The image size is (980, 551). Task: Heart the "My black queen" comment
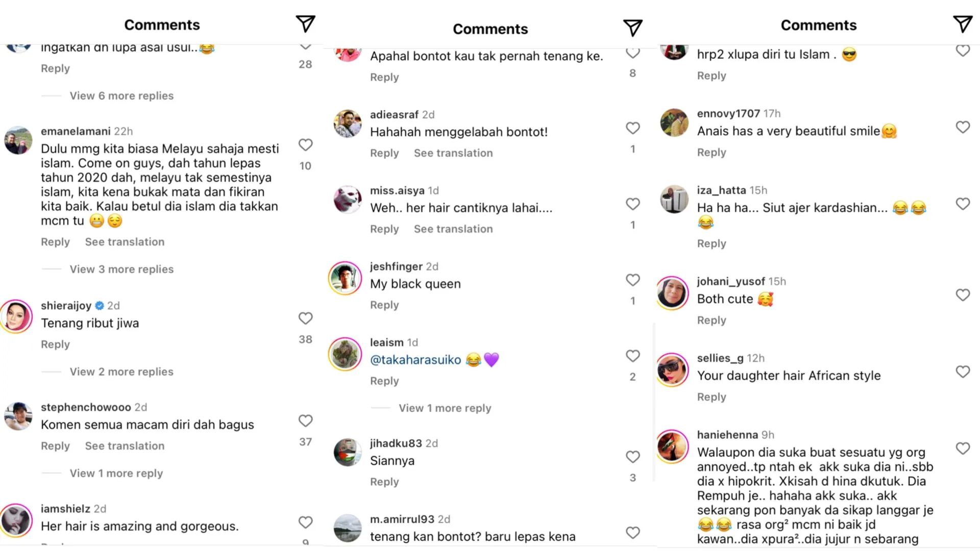click(x=632, y=280)
